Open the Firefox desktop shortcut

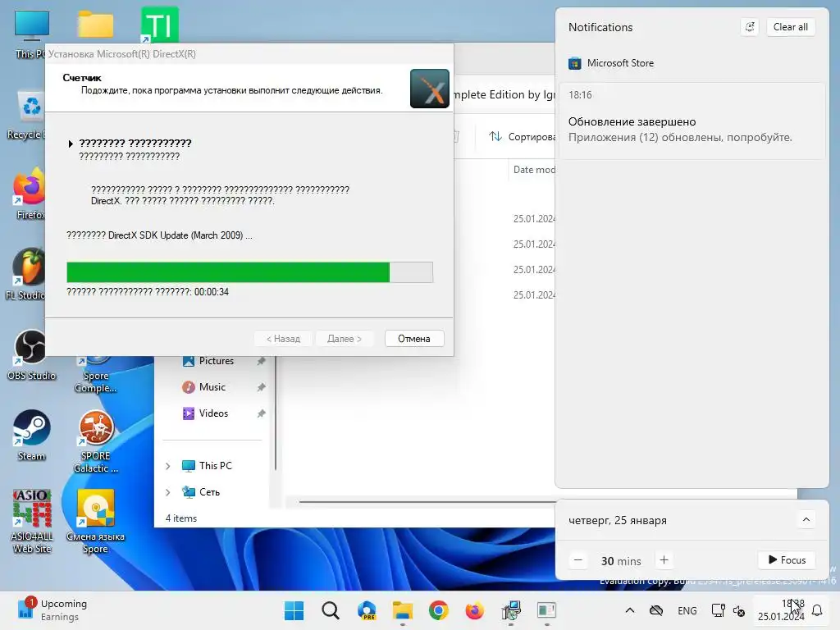(30, 194)
